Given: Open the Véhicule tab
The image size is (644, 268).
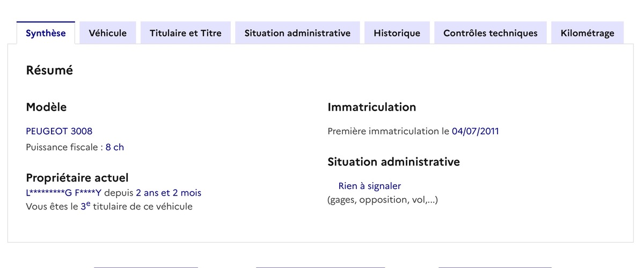Looking at the screenshot, I should click(x=107, y=33).
